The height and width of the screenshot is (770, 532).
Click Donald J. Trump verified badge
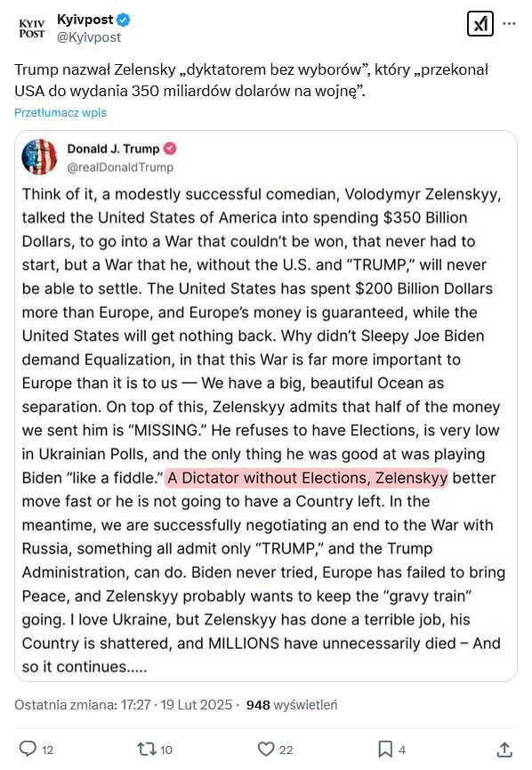170,149
